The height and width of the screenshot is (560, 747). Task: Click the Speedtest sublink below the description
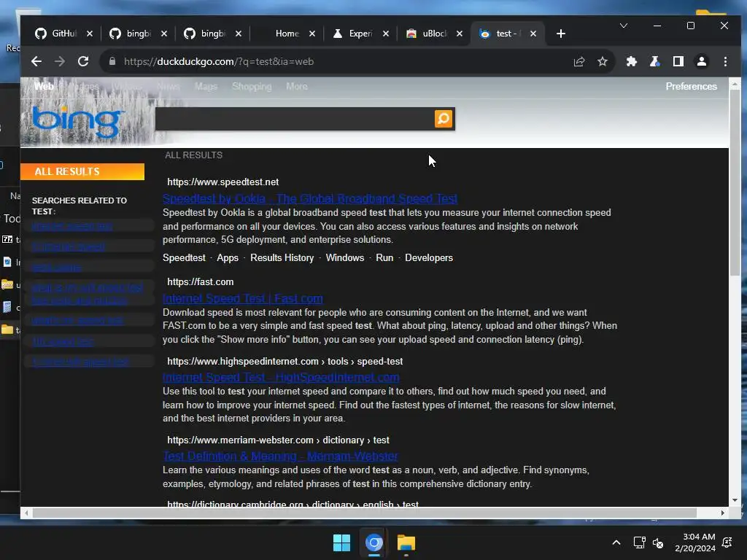(184, 257)
